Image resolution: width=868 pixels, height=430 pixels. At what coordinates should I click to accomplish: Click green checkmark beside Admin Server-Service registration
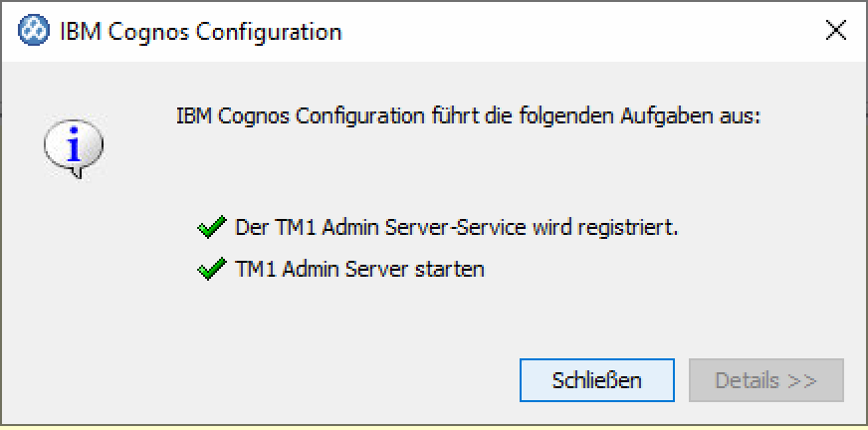(x=210, y=228)
